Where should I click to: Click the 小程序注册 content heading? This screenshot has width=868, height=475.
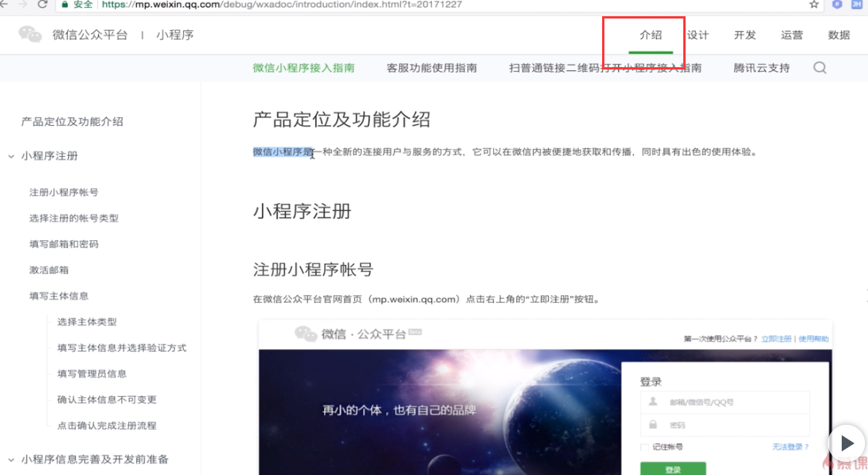pos(301,211)
